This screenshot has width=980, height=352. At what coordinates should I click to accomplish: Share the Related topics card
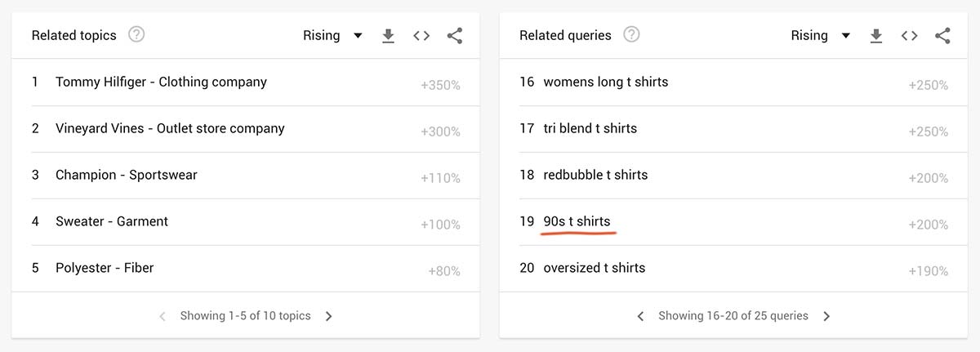tap(455, 36)
